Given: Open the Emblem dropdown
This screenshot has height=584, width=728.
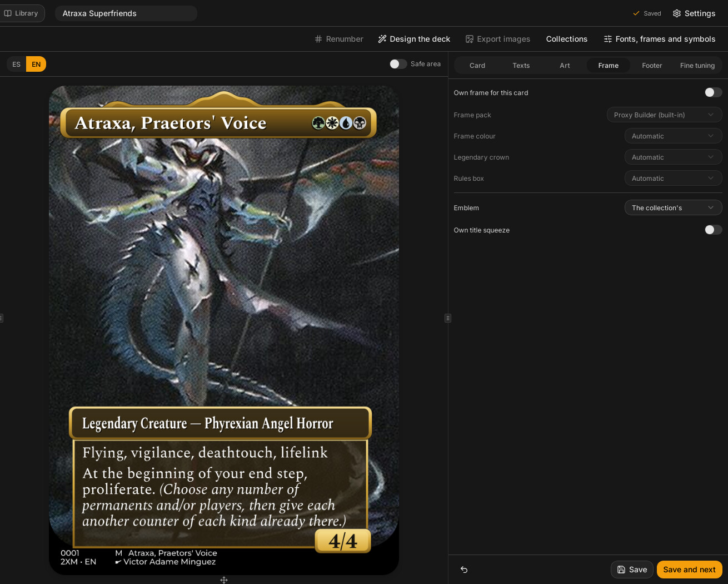Looking at the screenshot, I should click(x=673, y=207).
